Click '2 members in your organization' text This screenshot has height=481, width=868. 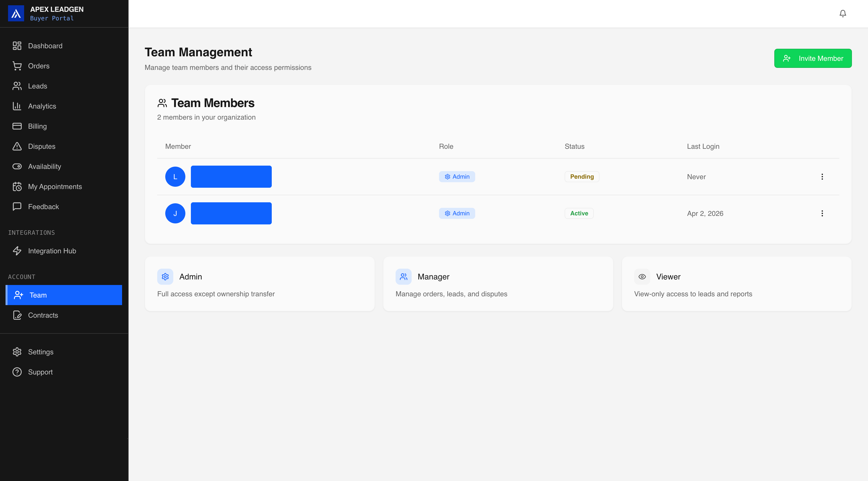[206, 117]
